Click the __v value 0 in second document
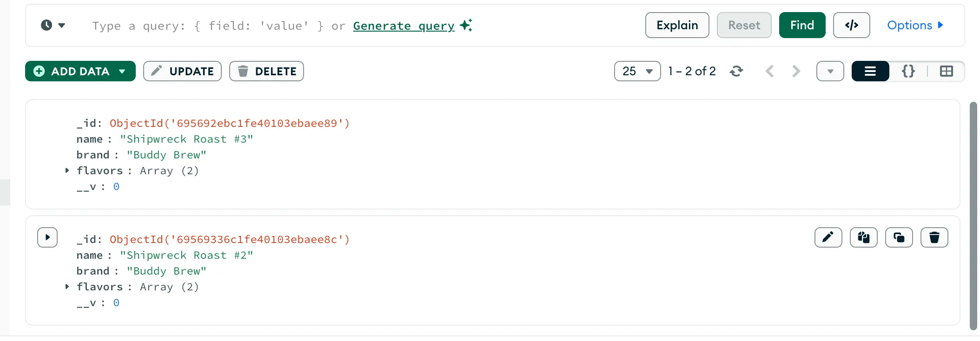The width and height of the screenshot is (980, 341). coord(116,302)
